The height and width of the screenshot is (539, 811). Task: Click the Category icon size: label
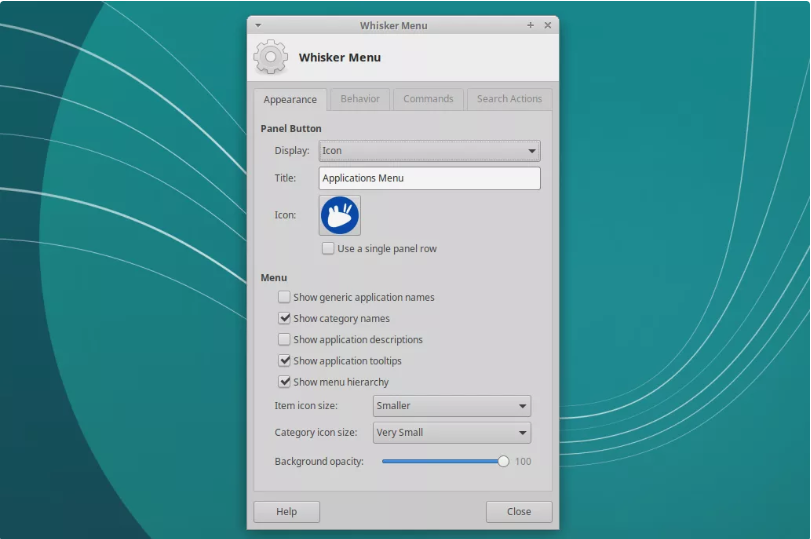coord(316,432)
